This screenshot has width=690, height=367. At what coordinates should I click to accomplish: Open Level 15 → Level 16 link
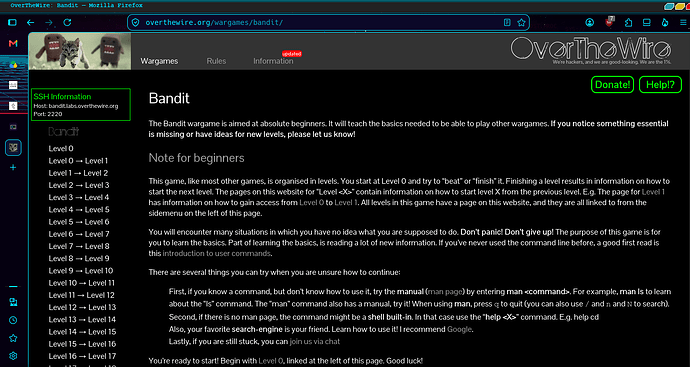[x=82, y=344]
